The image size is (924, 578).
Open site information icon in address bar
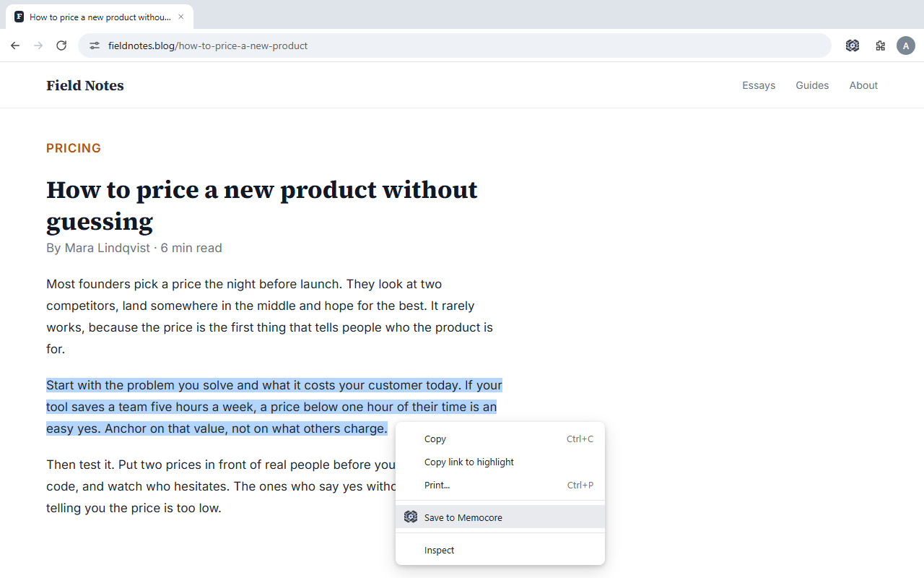click(x=94, y=46)
